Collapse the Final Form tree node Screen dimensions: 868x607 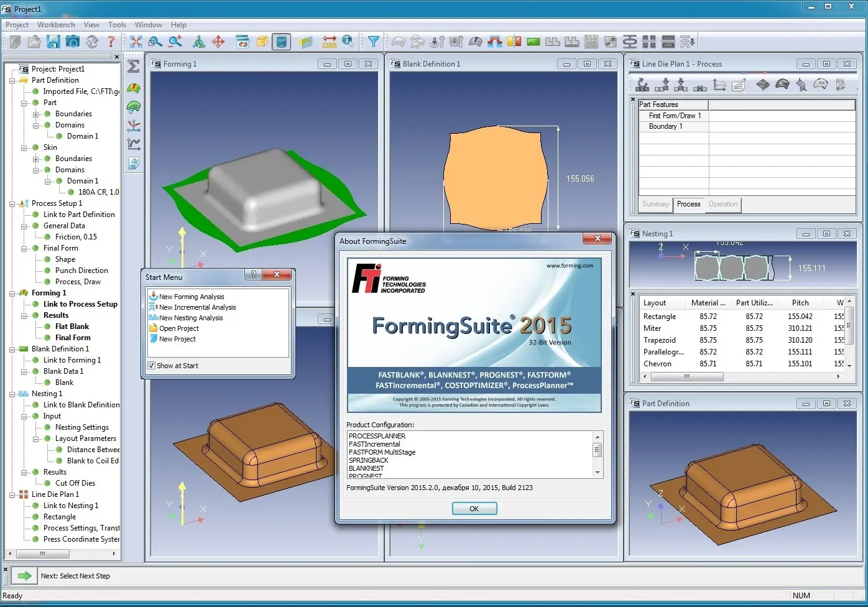coord(24,248)
